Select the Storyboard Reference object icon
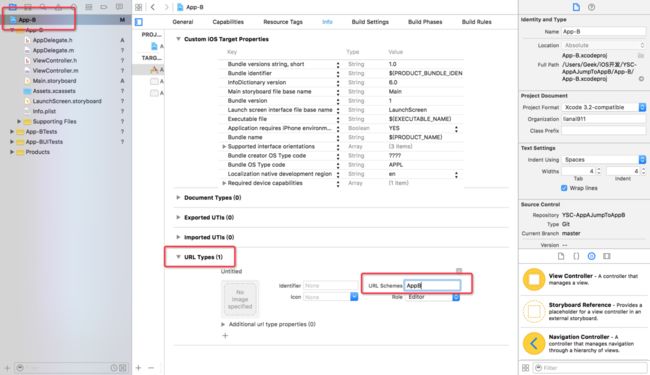Screen dimensions: 650x375 tap(534, 311)
